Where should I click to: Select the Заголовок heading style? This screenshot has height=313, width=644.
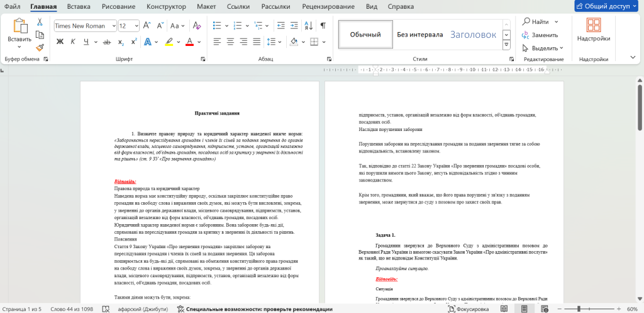pos(473,35)
